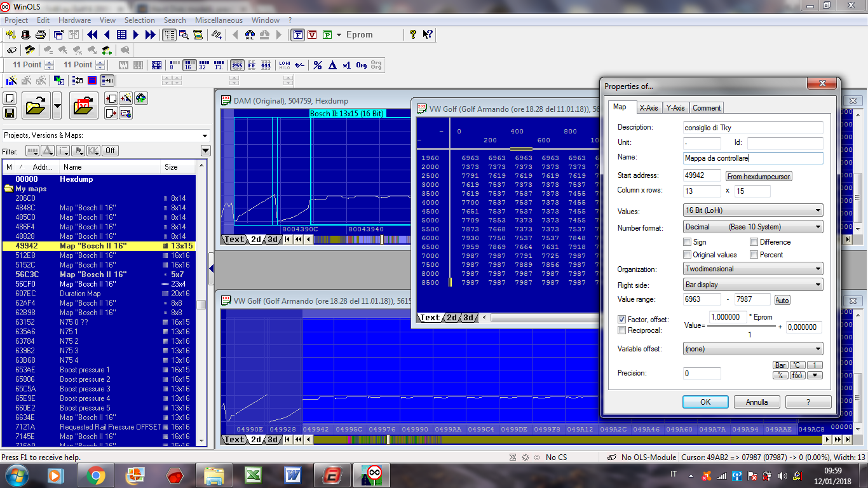
Task: Select the 255 decimal display icon
Action: (236, 65)
